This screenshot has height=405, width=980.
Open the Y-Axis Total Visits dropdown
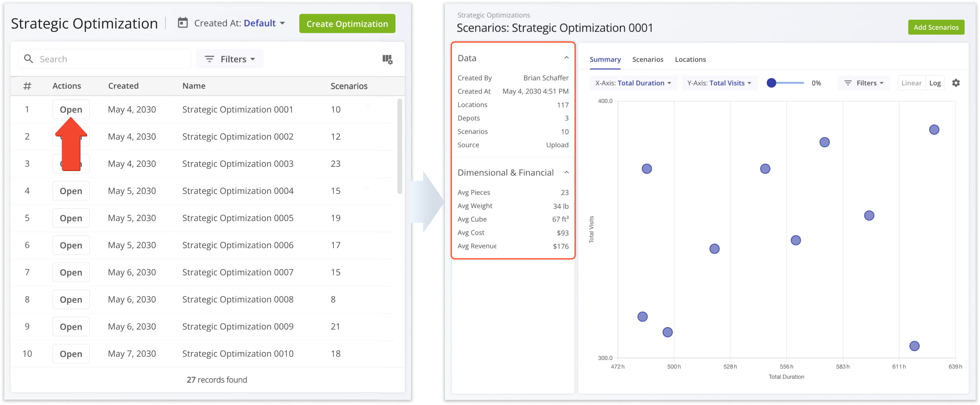tap(719, 83)
